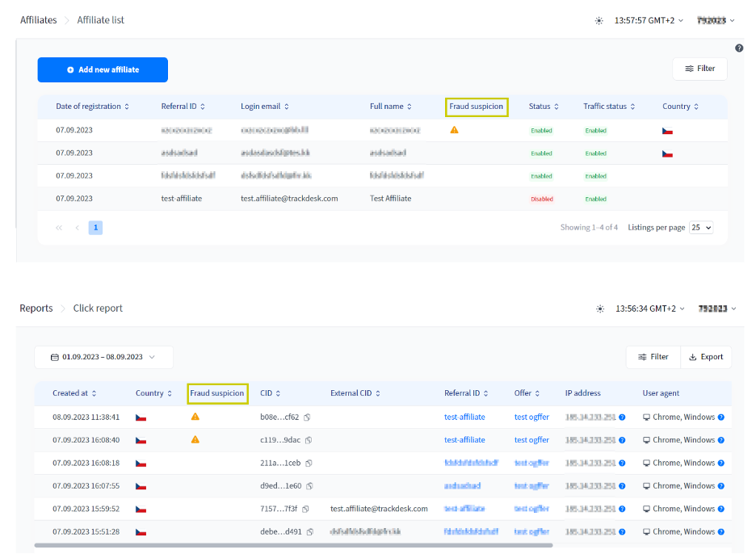
Task: Open account menu in Click report header
Action: coord(717,308)
